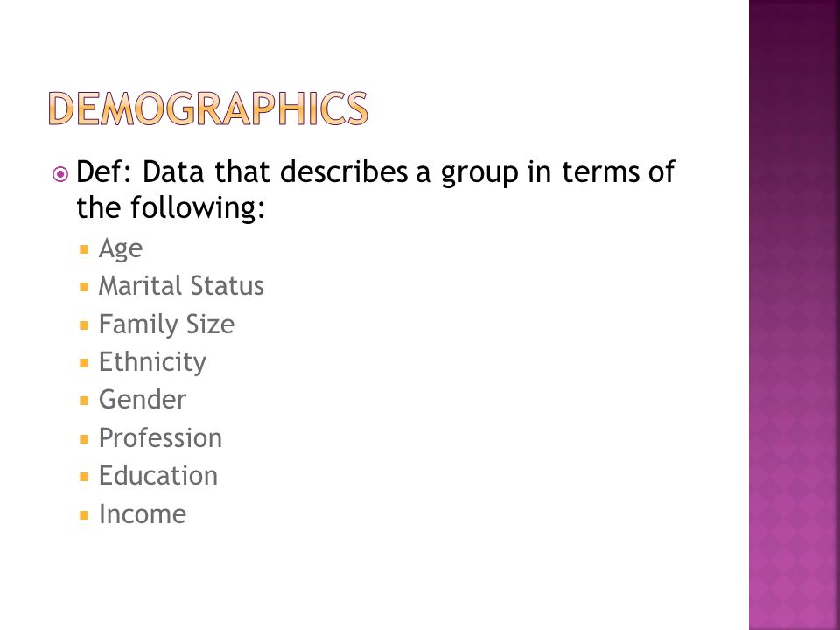
Task: Click the orange bullet beside Family Size
Action: tap(84, 325)
